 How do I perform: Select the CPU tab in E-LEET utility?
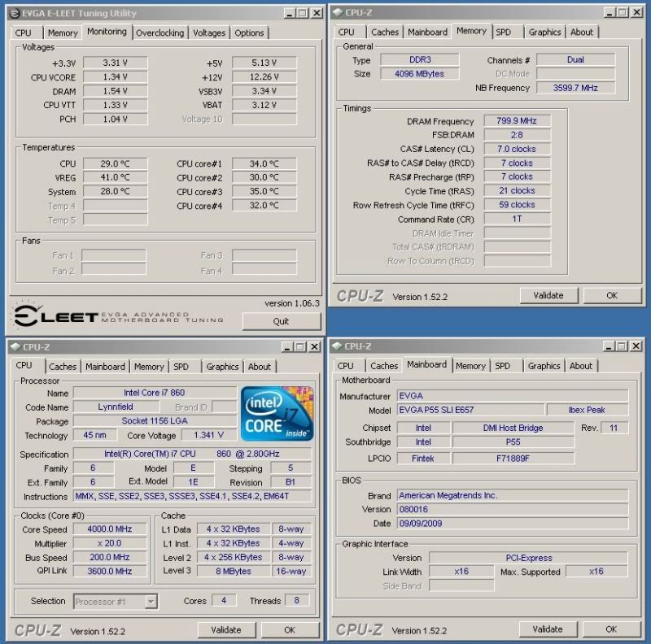(x=24, y=33)
